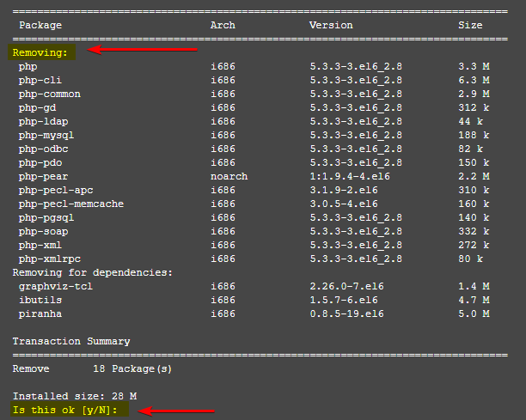Click version '2.26.0-7.el6' of graphviz-tcl
Image resolution: width=526 pixels, height=420 pixels.
click(x=346, y=286)
